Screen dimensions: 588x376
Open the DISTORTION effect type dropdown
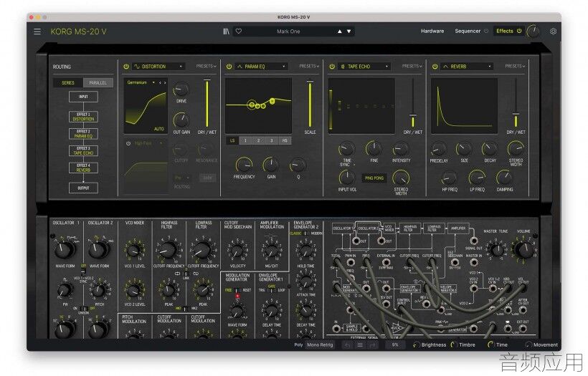click(x=158, y=67)
